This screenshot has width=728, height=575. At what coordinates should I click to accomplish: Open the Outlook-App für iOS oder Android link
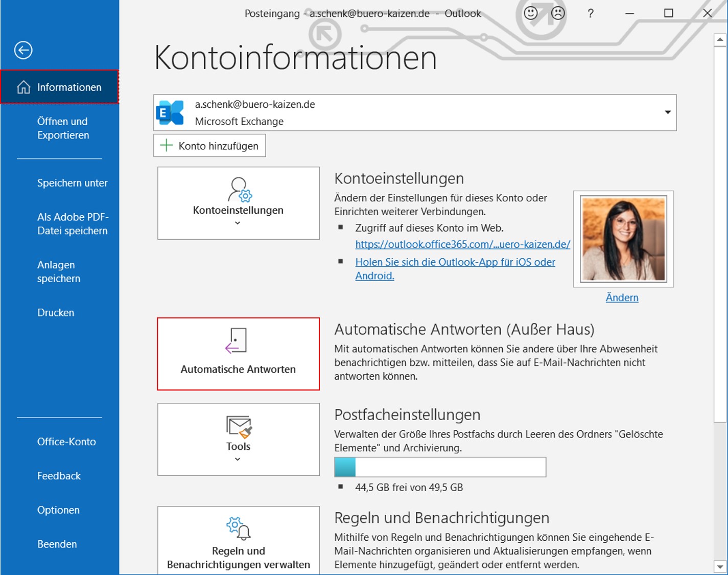(455, 269)
